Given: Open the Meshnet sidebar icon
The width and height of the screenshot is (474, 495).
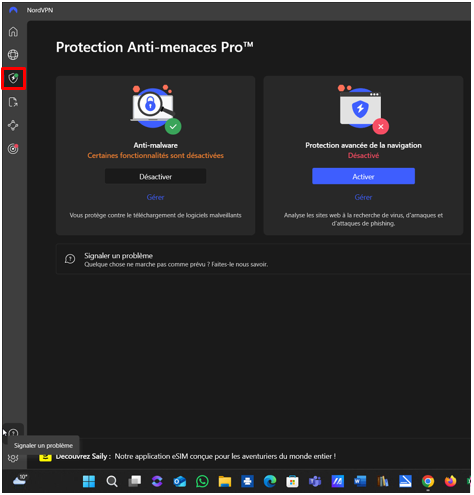Looking at the screenshot, I should (13, 125).
